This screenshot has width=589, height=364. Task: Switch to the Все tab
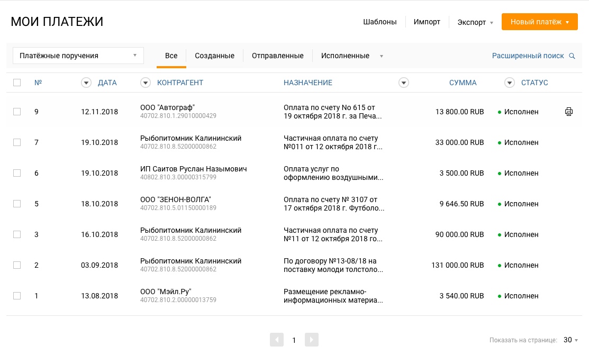tap(171, 56)
